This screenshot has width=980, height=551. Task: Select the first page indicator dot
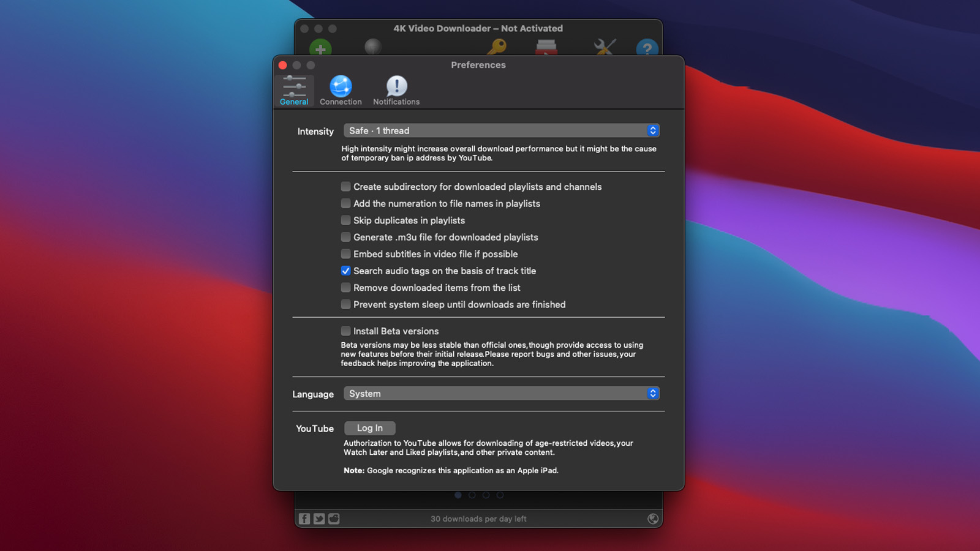point(458,495)
